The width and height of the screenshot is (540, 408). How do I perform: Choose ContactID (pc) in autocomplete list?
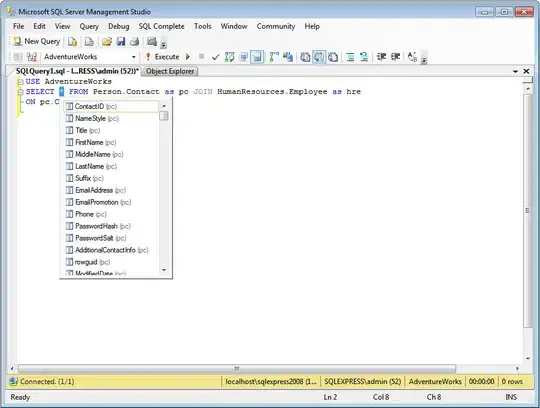(110, 106)
